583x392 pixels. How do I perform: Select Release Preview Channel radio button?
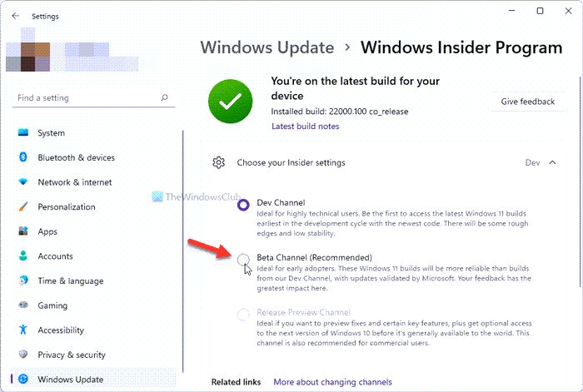(243, 315)
